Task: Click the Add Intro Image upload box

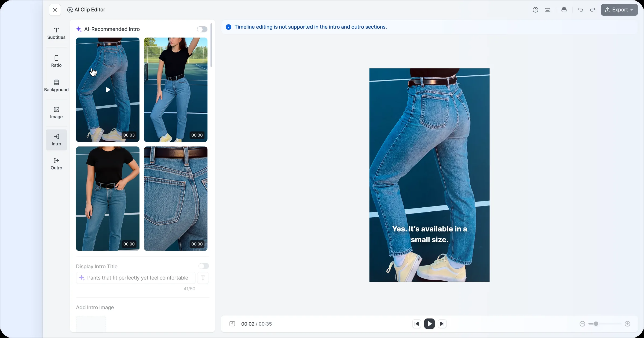Action: (91, 324)
